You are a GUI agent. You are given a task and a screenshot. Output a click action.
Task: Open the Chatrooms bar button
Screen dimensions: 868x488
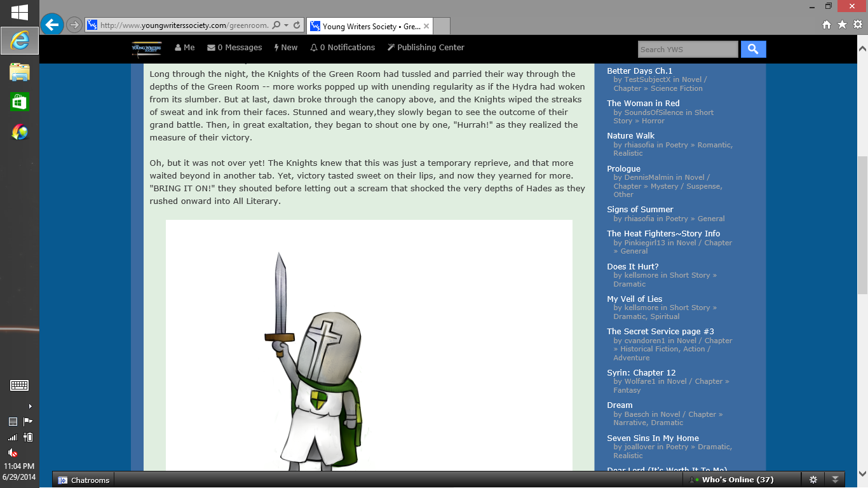pos(84,480)
